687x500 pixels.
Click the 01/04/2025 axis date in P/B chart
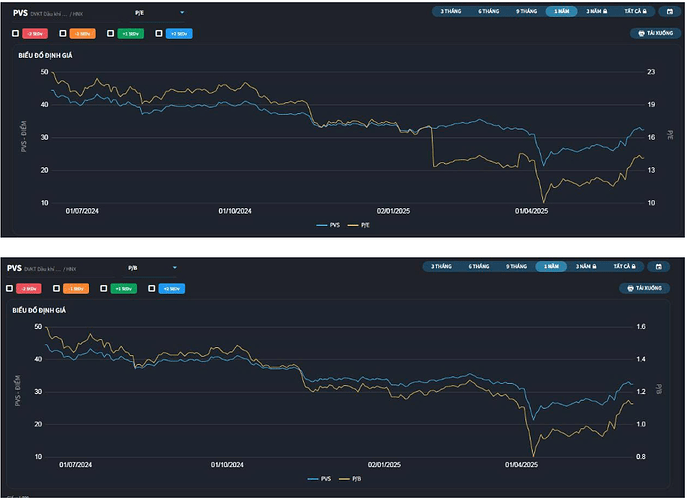[521, 465]
